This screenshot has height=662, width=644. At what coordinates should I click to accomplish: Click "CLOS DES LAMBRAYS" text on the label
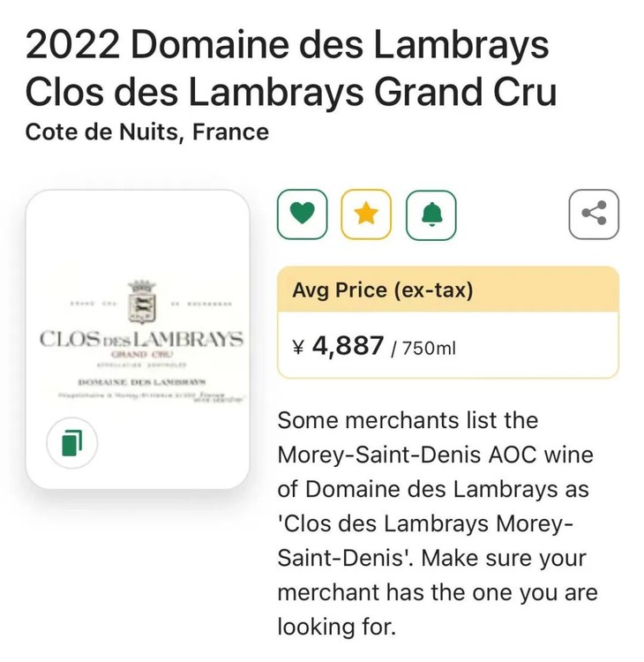pos(141,340)
